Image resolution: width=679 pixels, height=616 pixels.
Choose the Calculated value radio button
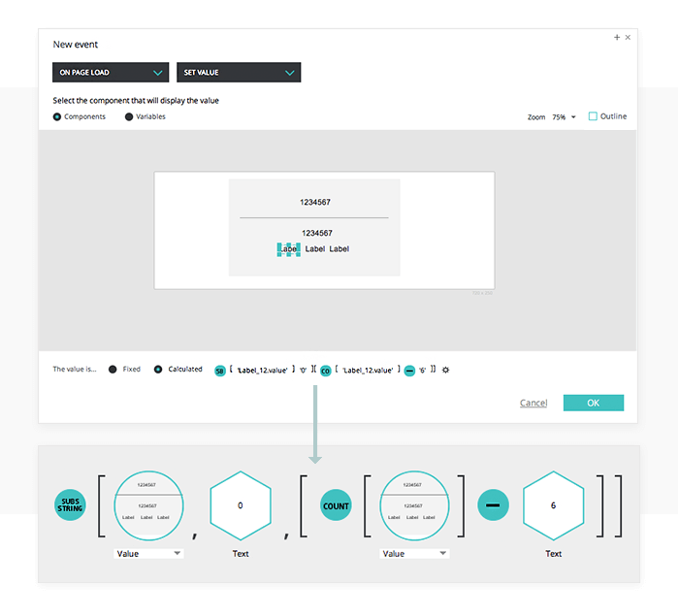[158, 370]
